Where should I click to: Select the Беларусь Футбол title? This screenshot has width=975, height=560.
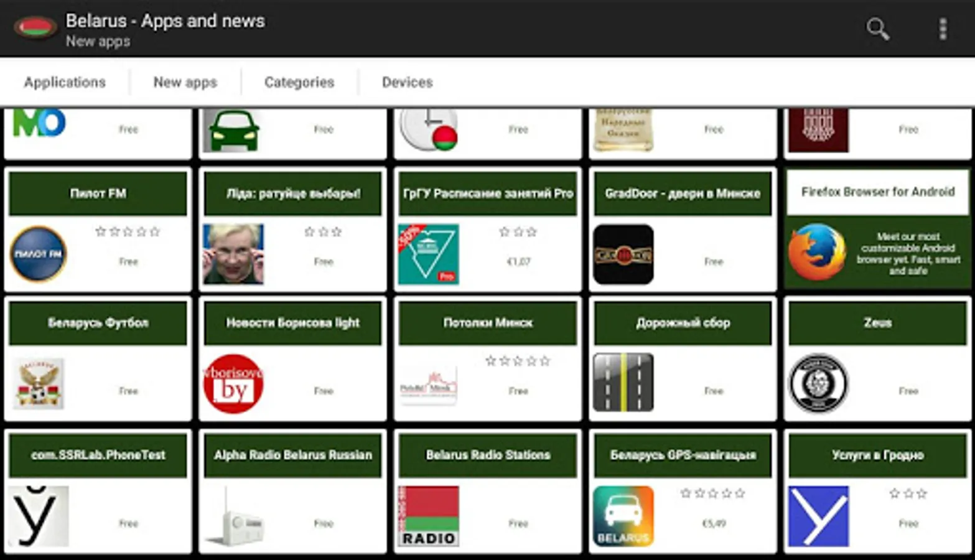point(98,323)
